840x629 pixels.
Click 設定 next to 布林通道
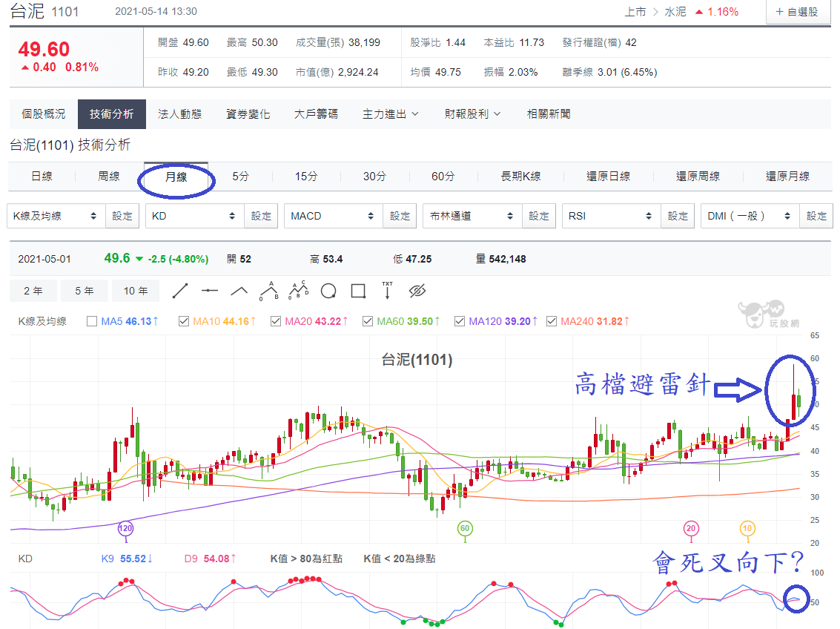click(538, 216)
